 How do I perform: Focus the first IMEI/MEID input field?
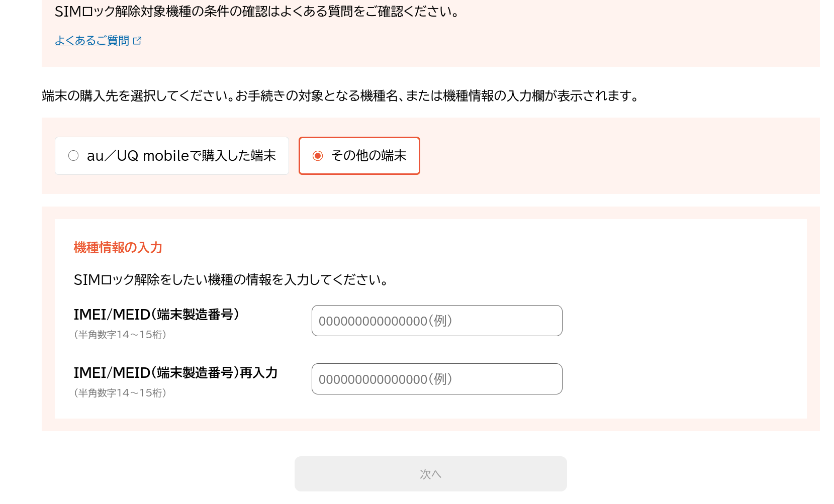pos(436,321)
